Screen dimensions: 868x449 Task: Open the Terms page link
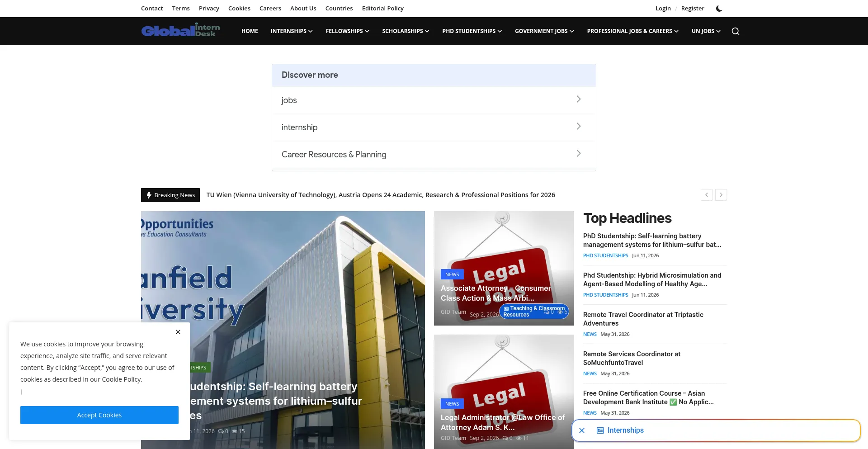181,8
